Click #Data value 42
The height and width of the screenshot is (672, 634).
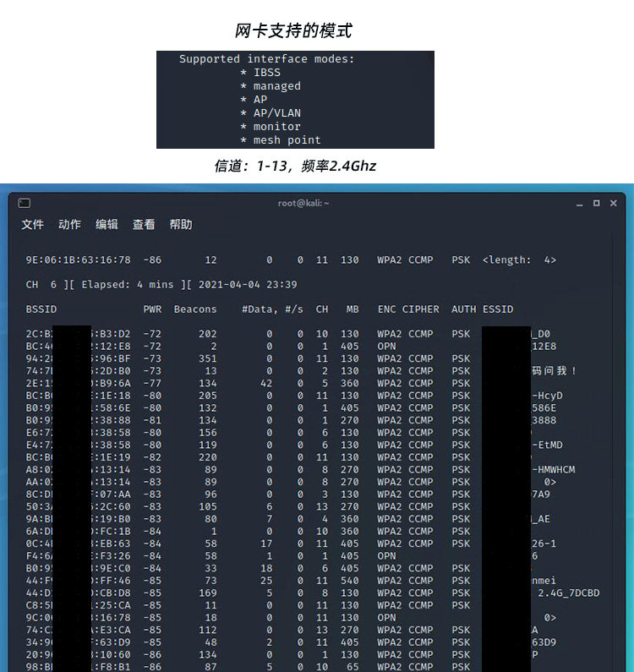pos(266,383)
